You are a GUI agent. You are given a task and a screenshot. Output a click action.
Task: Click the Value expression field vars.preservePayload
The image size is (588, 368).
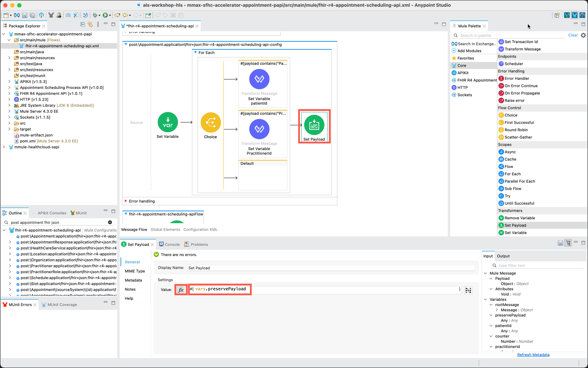tap(325, 289)
